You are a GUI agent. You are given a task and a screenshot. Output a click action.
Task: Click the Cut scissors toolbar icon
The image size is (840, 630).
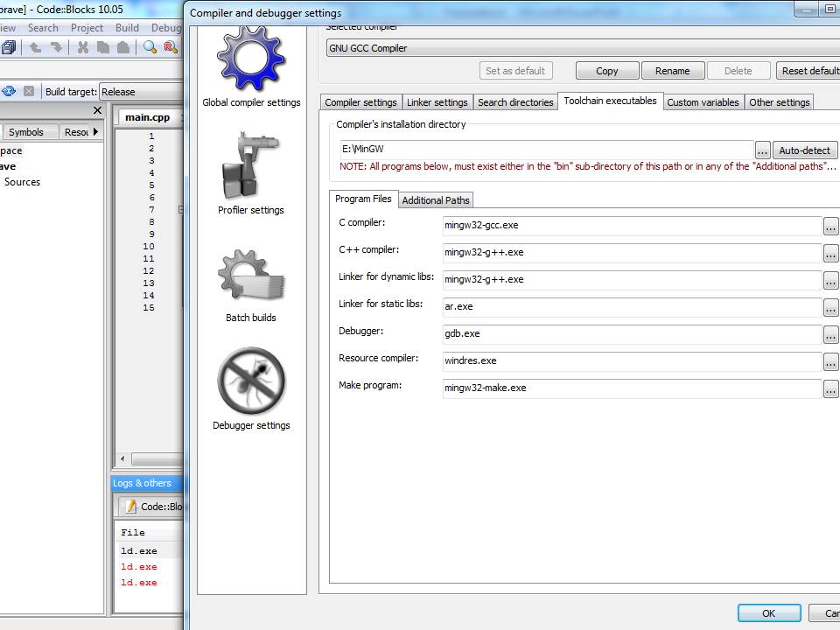[82, 47]
